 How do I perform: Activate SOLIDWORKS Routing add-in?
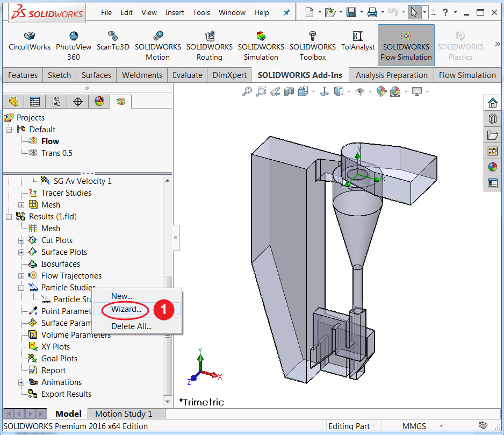tap(210, 46)
